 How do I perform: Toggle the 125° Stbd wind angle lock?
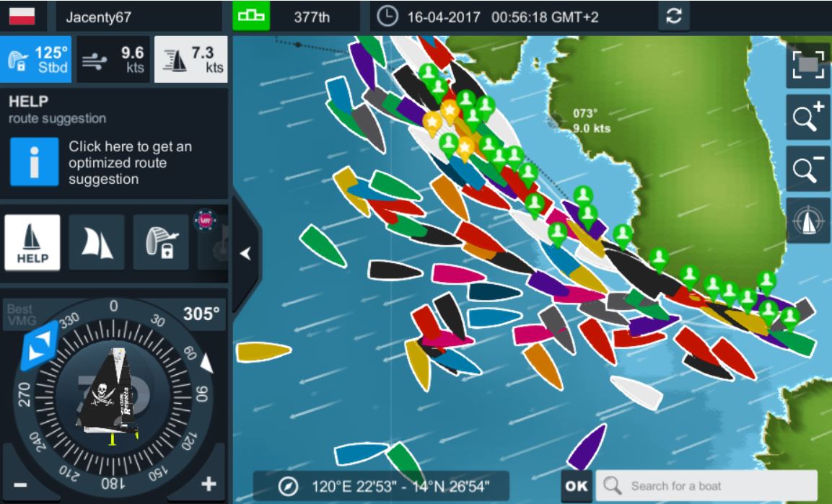pyautogui.click(x=35, y=59)
